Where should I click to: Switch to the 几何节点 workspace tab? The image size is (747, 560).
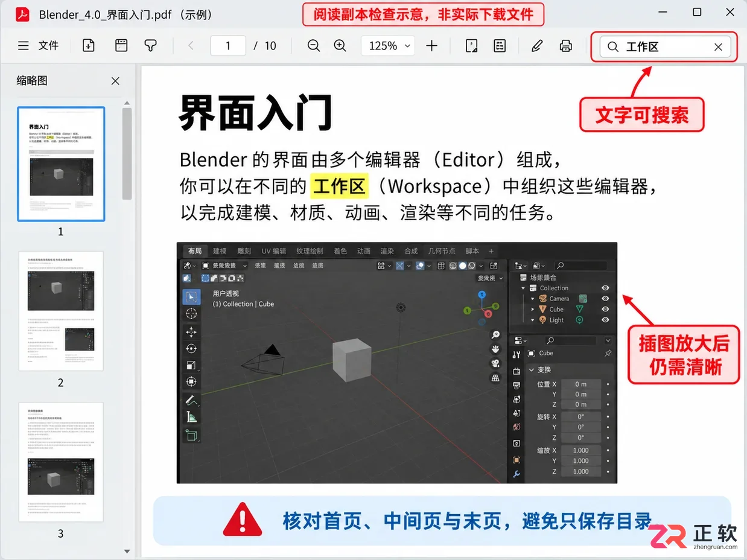(x=442, y=251)
